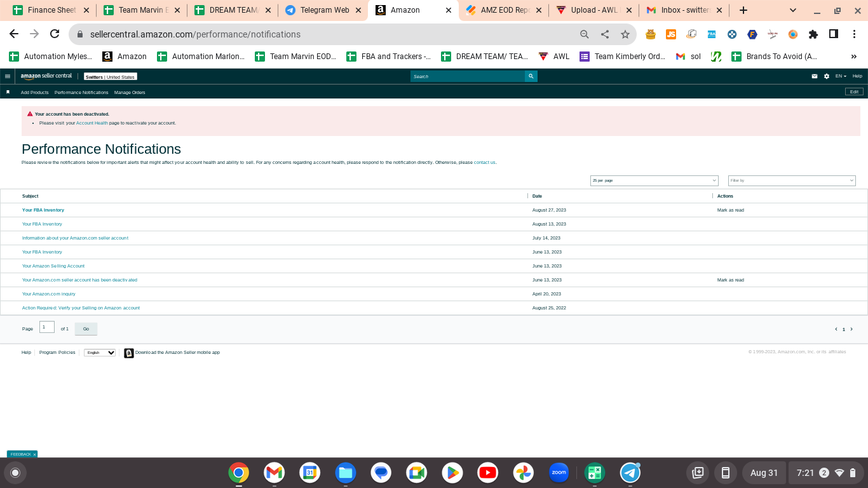Open the August 13 Your FBA Inventory notification
This screenshot has height=488, width=868.
42,224
